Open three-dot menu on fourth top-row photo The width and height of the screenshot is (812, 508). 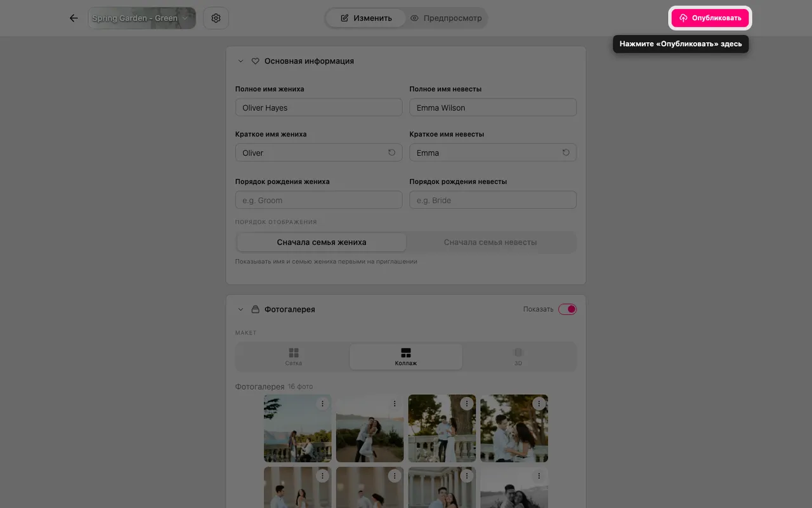539,403
